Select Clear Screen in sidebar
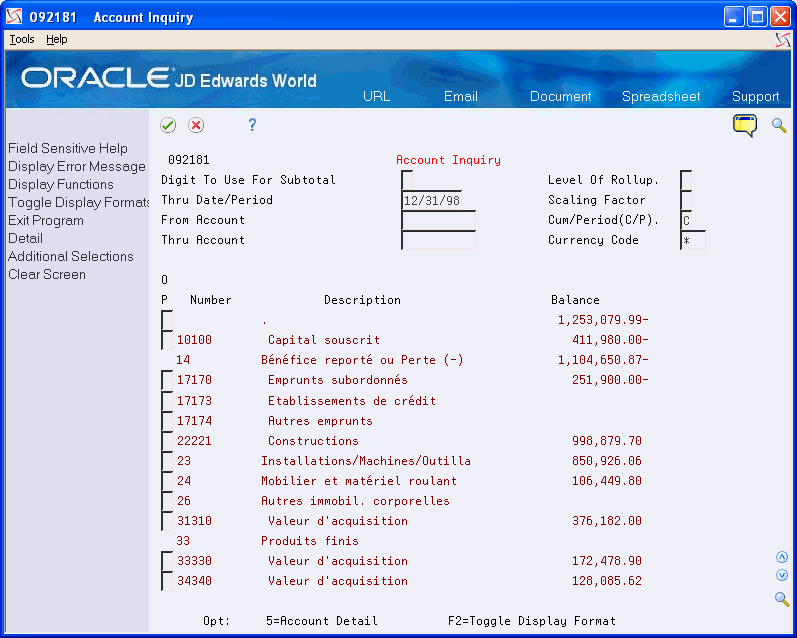Viewport: 797px width, 638px height. pyautogui.click(x=47, y=274)
